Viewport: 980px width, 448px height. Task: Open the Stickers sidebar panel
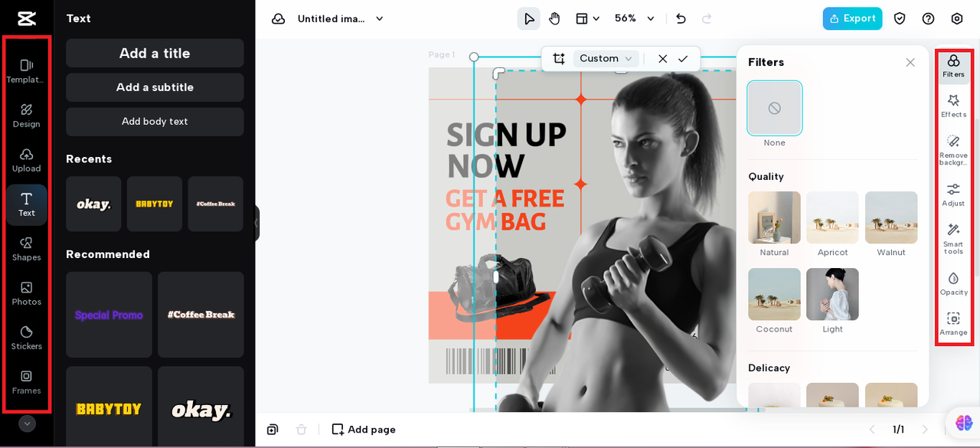[26, 338]
